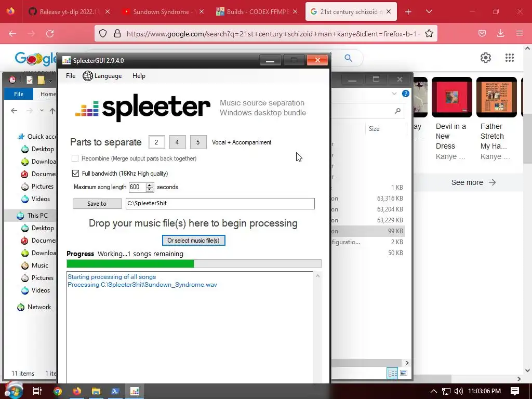Decrease maximum song length with down arrow

point(150,189)
